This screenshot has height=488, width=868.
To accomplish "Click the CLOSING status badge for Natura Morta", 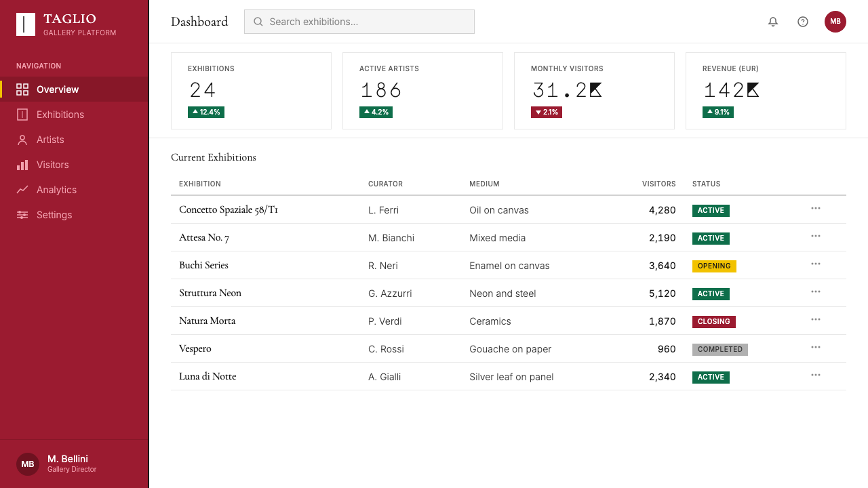I will click(x=714, y=321).
